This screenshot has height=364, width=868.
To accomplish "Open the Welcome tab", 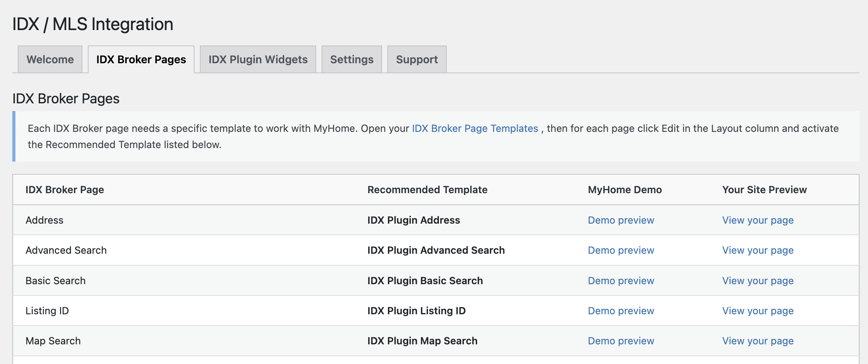I will click(50, 59).
